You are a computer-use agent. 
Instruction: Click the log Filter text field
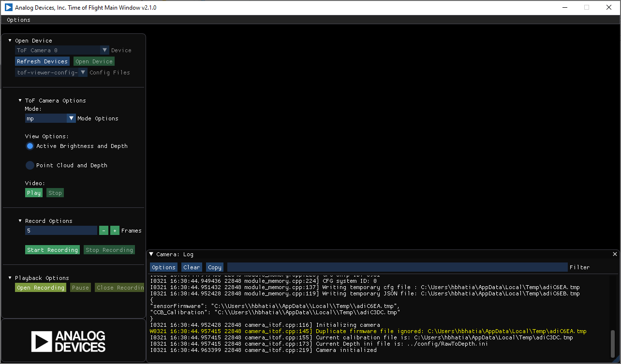pos(397,267)
